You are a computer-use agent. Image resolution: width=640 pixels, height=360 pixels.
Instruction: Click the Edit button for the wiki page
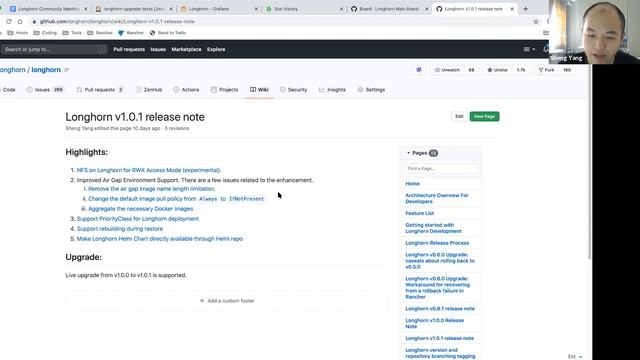point(459,116)
